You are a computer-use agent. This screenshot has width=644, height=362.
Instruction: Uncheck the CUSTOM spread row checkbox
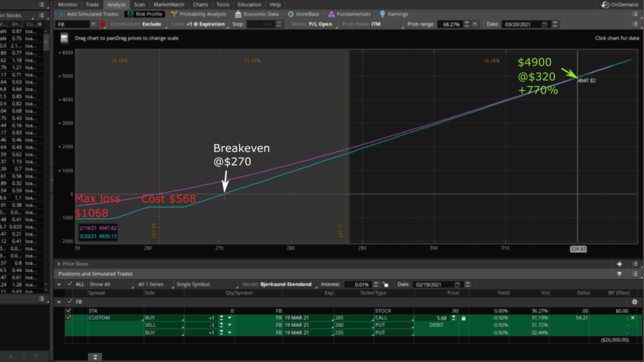[x=69, y=317]
